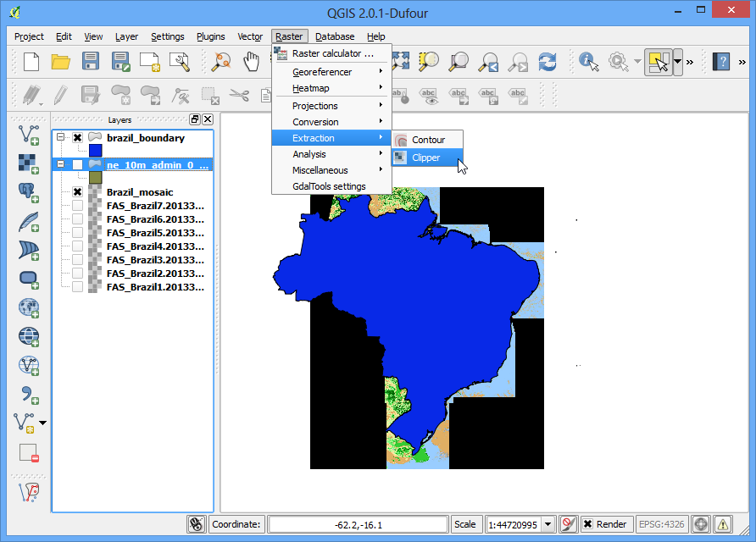The height and width of the screenshot is (542, 756).
Task: Click the Scale value field
Action: tap(514, 525)
